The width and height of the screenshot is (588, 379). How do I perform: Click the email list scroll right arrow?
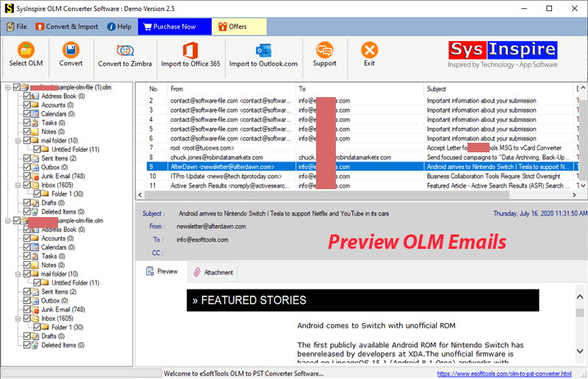click(x=574, y=195)
